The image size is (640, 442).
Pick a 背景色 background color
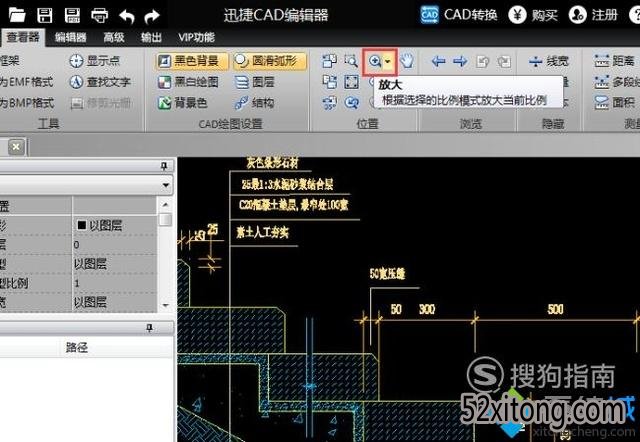(183, 103)
